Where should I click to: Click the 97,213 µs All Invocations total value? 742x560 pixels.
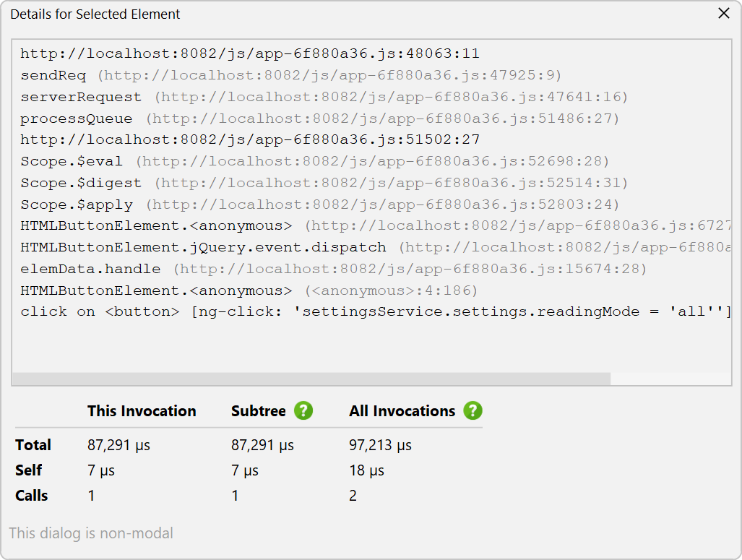pos(380,445)
